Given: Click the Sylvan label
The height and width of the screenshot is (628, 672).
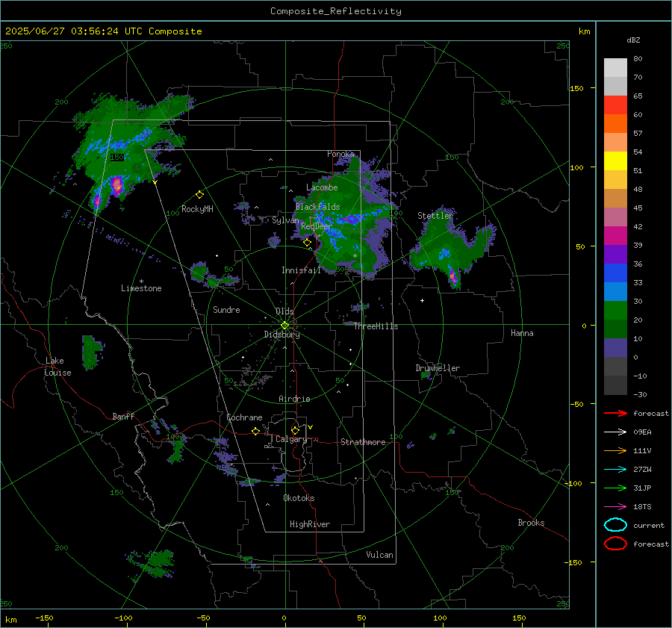Looking at the screenshot, I should [285, 220].
